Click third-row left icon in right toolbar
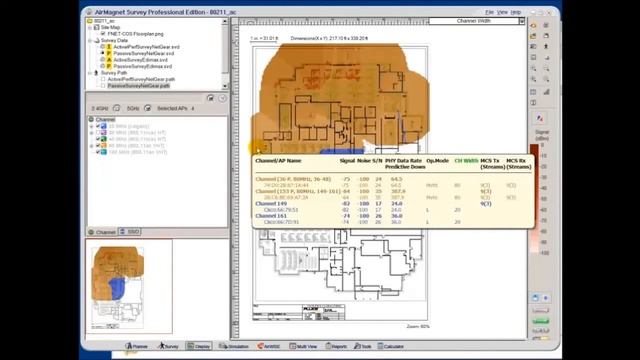The width and height of the screenshot is (640, 360). [x=533, y=47]
